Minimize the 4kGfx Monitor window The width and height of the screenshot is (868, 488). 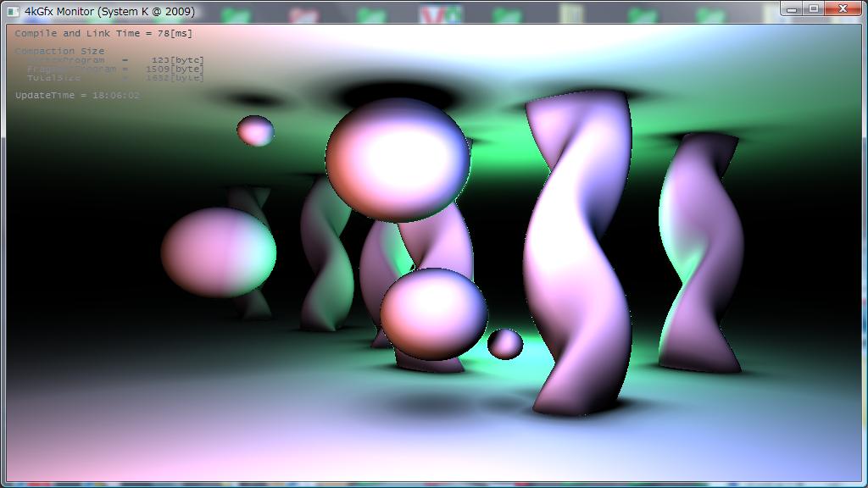click(x=793, y=8)
